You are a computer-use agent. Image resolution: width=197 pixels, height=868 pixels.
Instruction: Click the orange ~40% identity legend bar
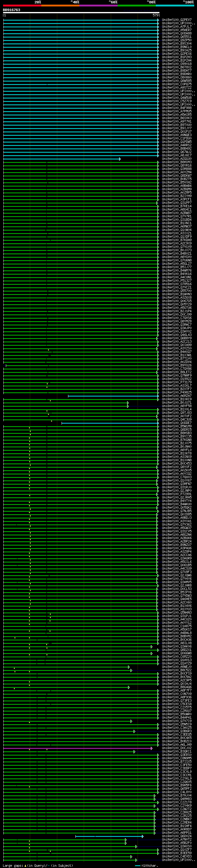[60, 6]
